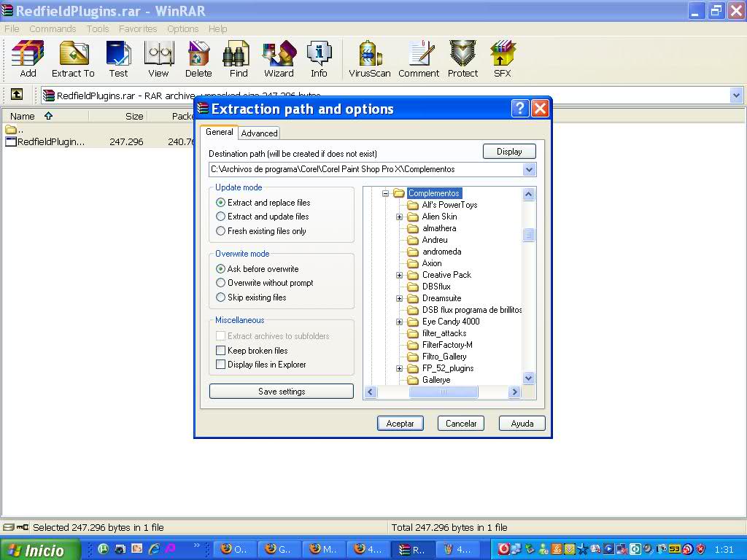Image resolution: width=747 pixels, height=560 pixels.
Task: Open the View toolbar icon
Action: pyautogui.click(x=158, y=59)
